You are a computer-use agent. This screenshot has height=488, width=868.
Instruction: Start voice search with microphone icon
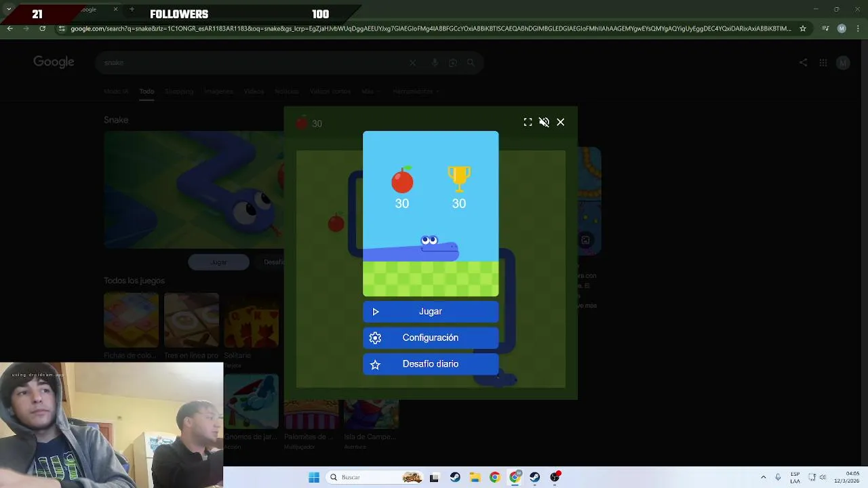point(435,62)
